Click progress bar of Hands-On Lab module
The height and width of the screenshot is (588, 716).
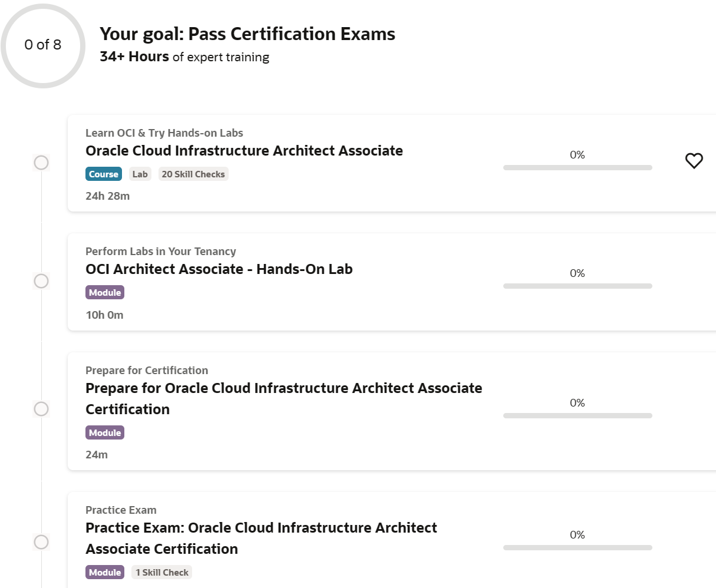(x=578, y=286)
